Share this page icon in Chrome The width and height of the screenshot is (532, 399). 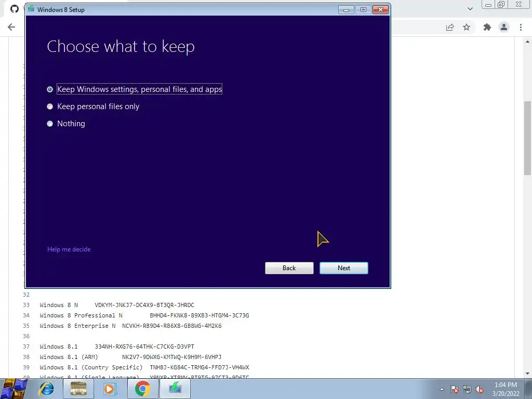pos(450,27)
